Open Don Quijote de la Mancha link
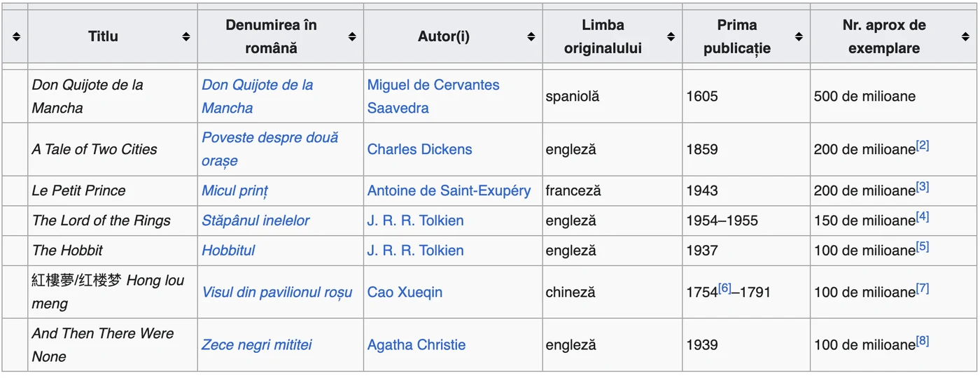 point(258,97)
